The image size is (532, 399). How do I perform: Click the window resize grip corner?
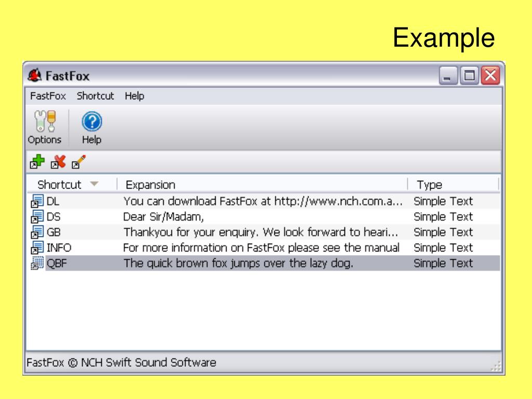coord(496,366)
